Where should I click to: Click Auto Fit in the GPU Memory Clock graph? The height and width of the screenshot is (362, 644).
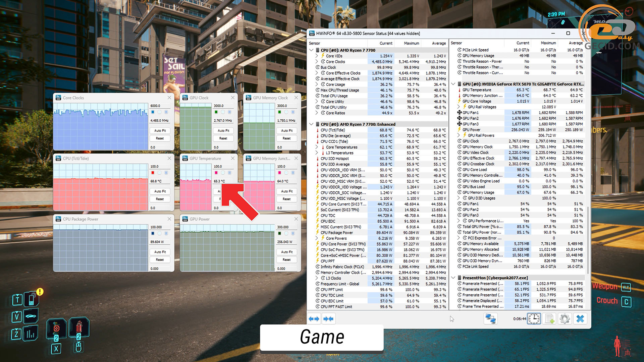point(287,130)
